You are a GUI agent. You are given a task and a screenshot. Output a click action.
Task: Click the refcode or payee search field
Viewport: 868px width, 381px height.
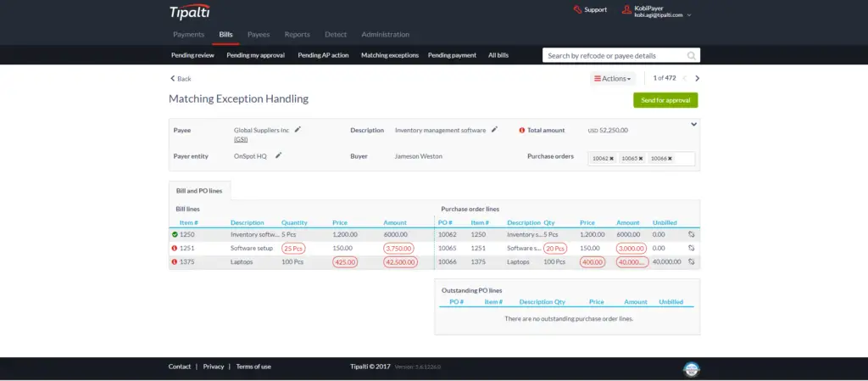click(x=615, y=56)
